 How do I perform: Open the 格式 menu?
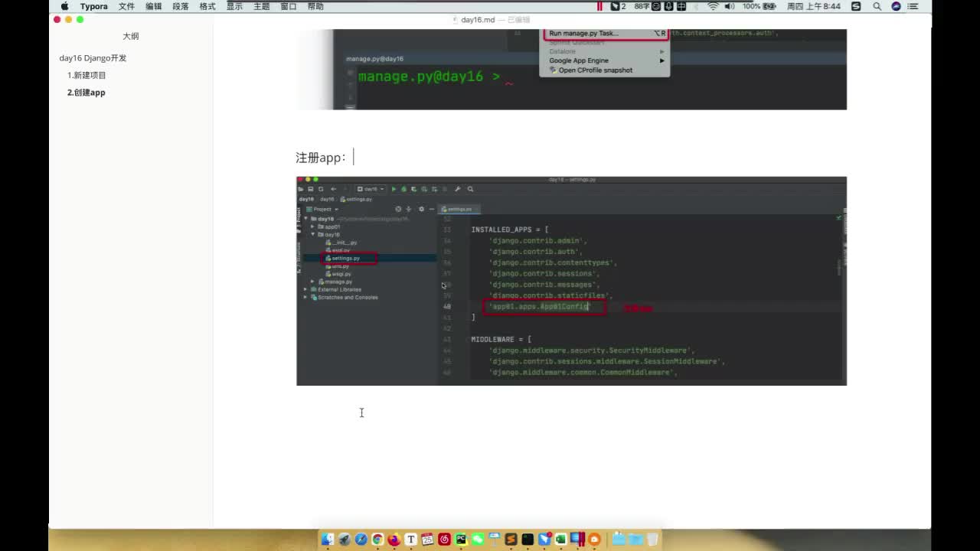(207, 6)
